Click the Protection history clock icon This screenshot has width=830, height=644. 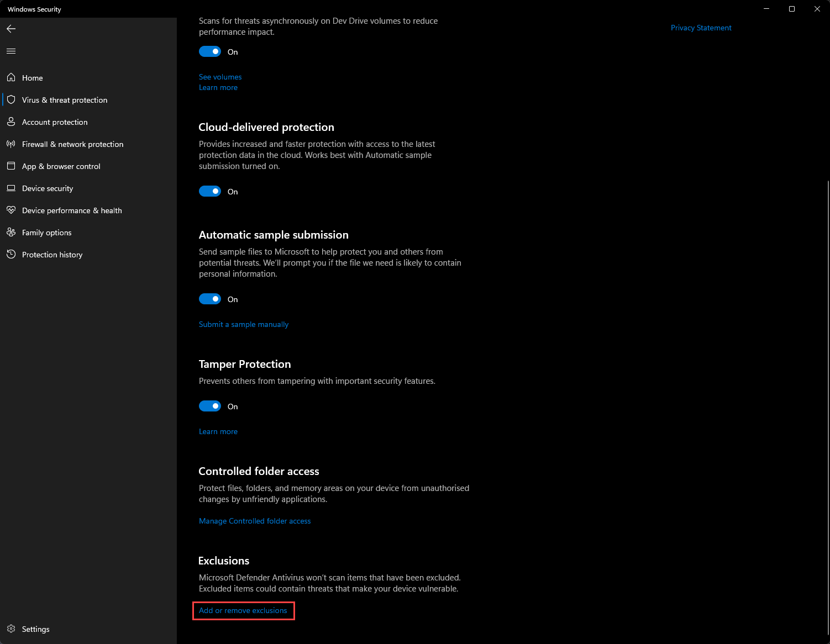pyautogui.click(x=11, y=255)
